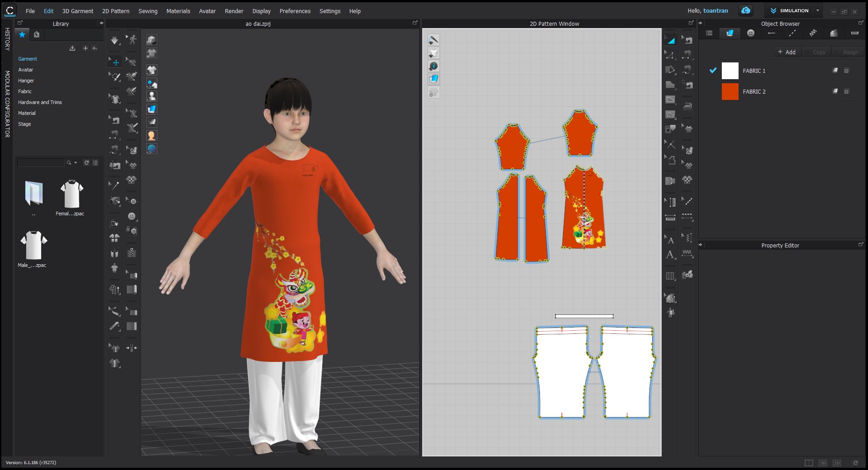
Task: Click the blue cloud sync icon
Action: tap(745, 10)
